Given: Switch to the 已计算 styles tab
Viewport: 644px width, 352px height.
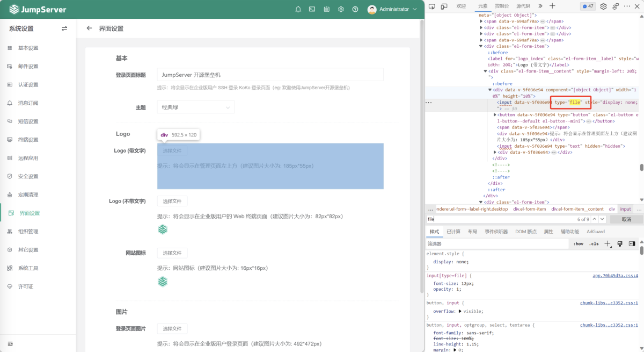Looking at the screenshot, I should point(453,232).
